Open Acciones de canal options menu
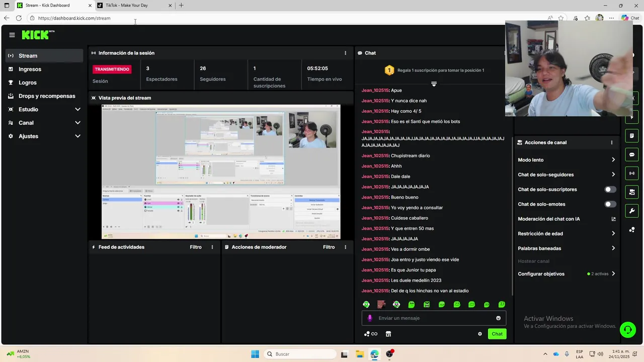 (x=612, y=142)
